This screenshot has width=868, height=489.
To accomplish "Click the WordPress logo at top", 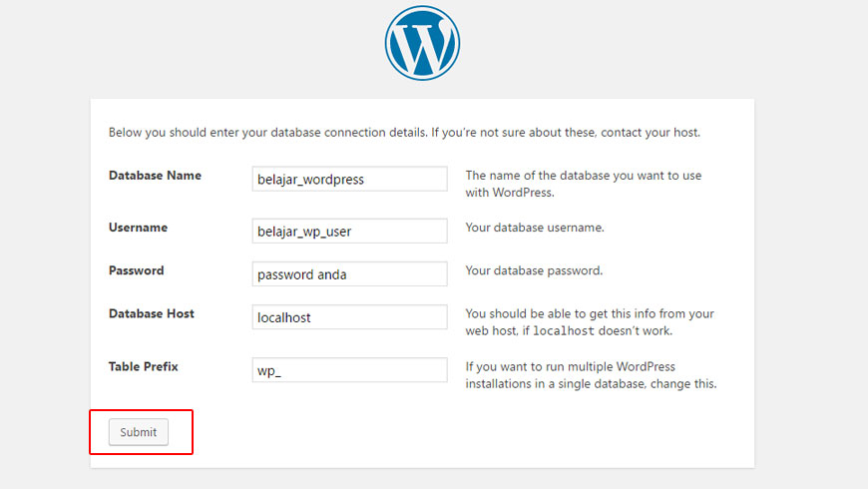I will tap(422, 43).
